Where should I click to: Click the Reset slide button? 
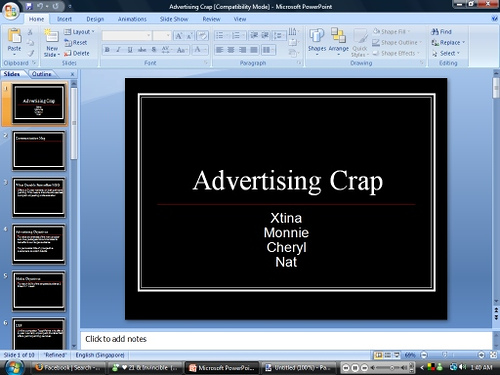pos(76,43)
